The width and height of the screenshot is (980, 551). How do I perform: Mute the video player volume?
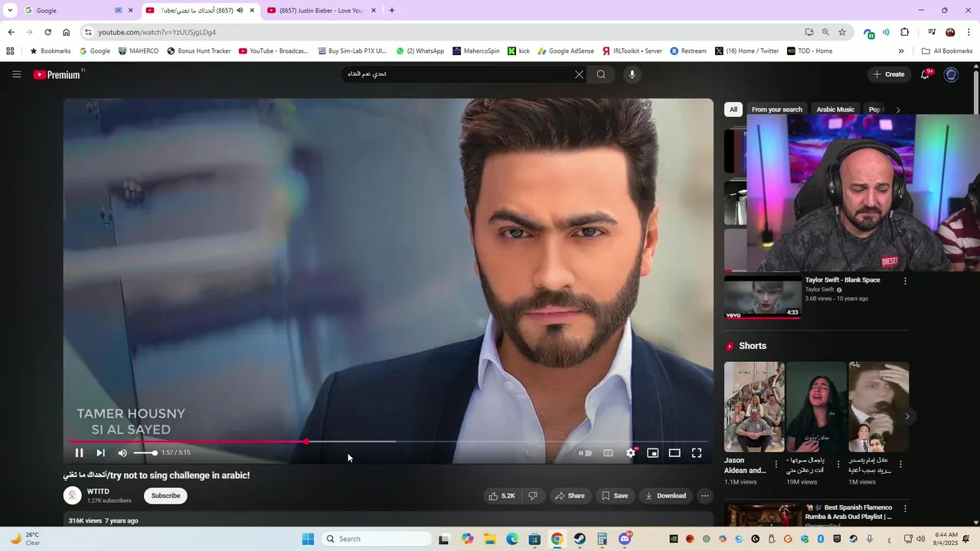[122, 453]
